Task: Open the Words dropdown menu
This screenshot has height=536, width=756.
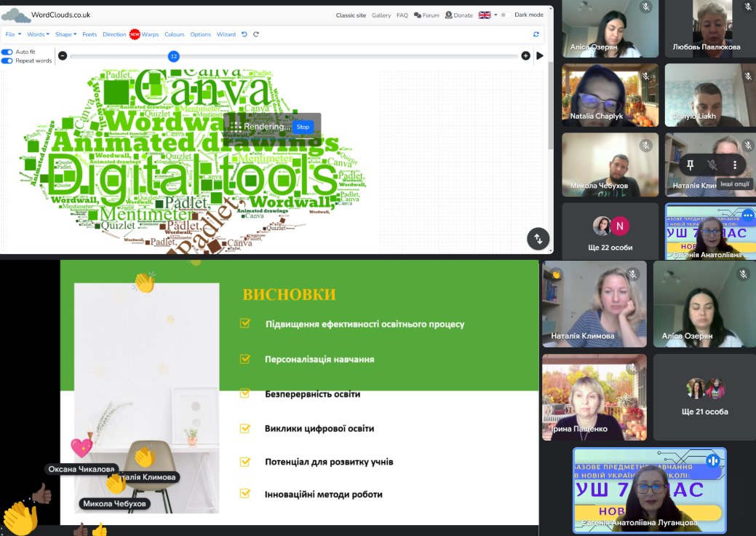Action: 38,34
